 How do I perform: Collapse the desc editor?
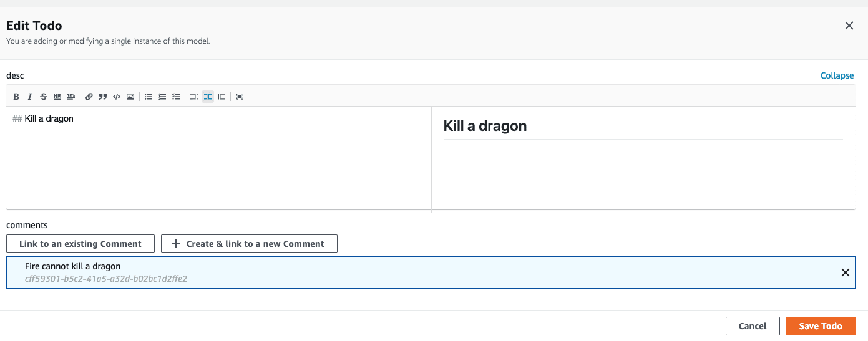click(837, 75)
